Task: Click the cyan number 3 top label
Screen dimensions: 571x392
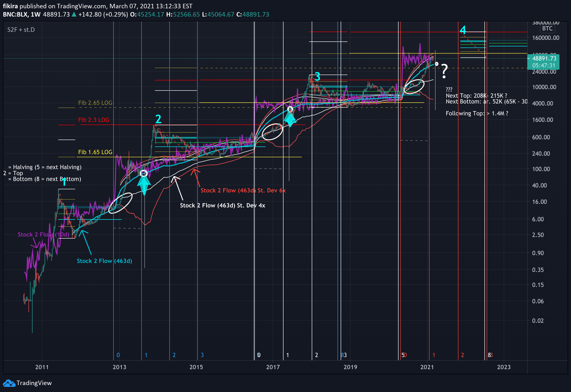Action: pos(318,77)
